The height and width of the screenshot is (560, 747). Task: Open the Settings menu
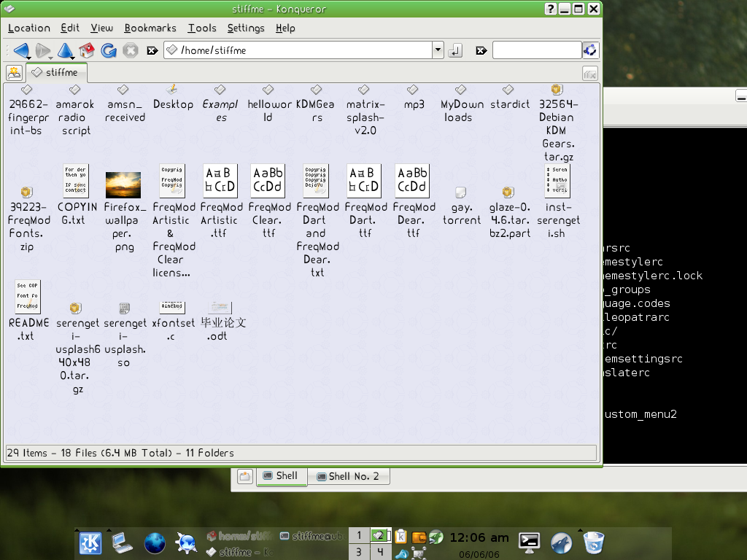[246, 28]
